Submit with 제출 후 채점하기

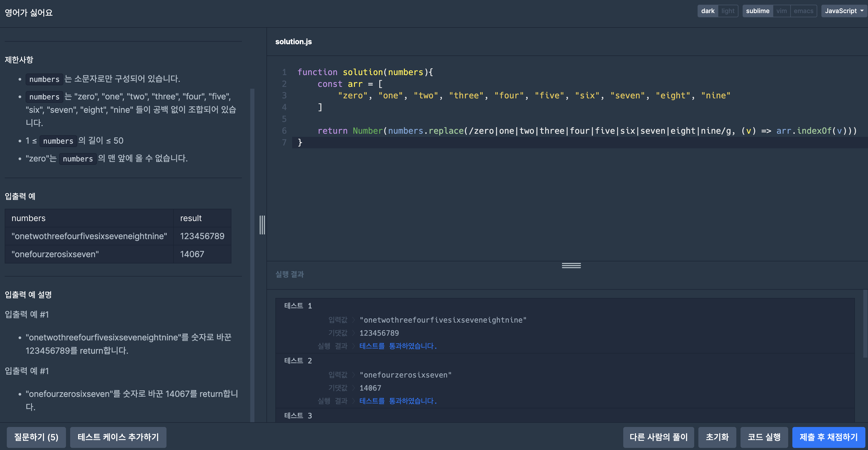(x=828, y=437)
